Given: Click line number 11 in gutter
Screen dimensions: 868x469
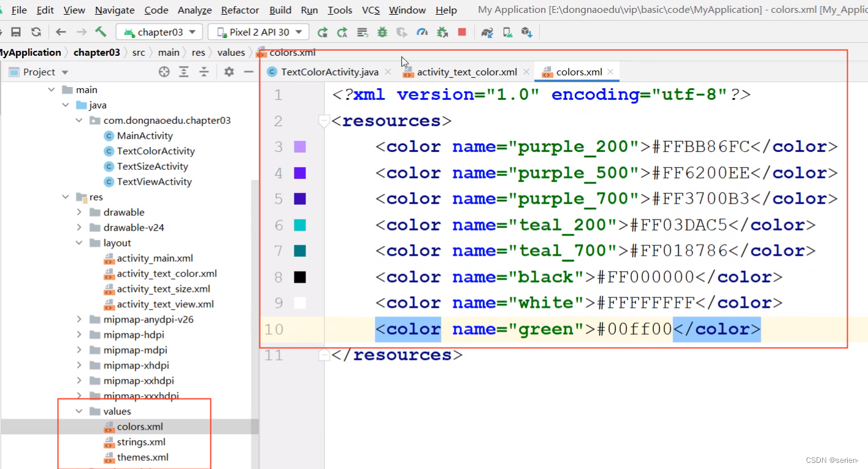Looking at the screenshot, I should click(272, 356).
